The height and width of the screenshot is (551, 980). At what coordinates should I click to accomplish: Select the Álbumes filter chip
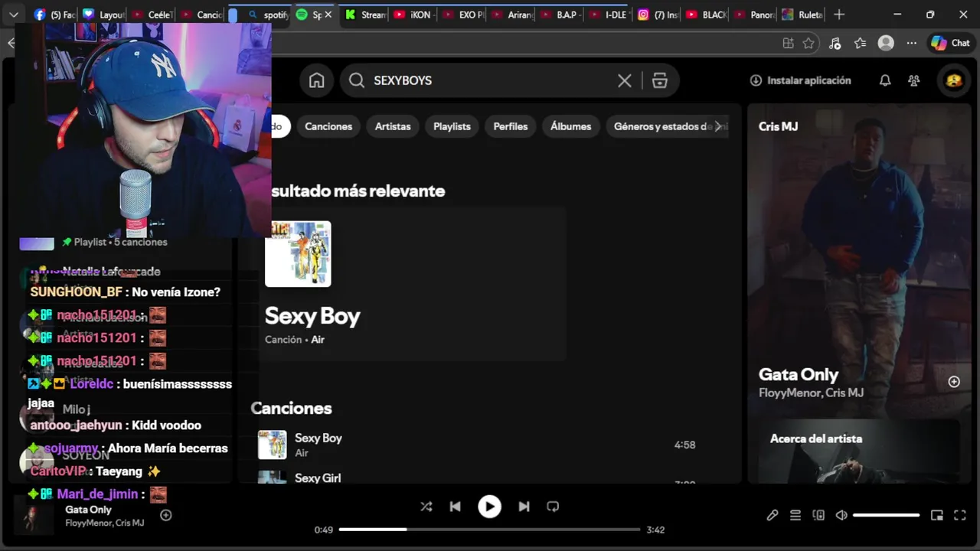click(570, 126)
